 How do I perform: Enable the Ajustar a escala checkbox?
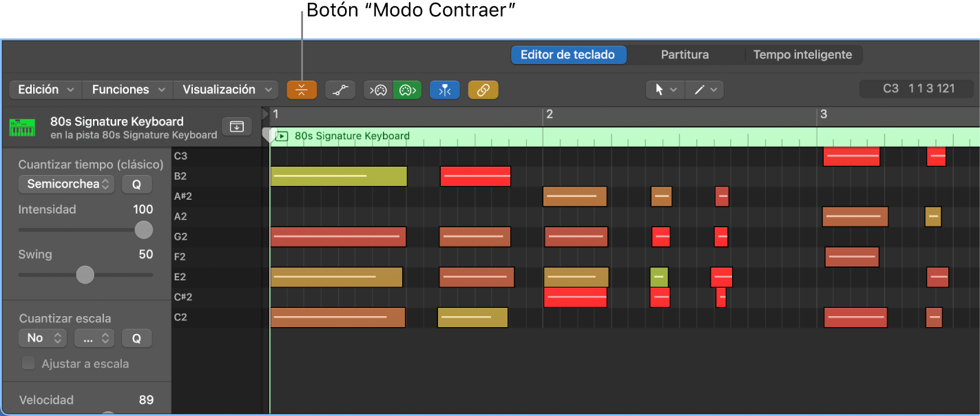pyautogui.click(x=28, y=364)
